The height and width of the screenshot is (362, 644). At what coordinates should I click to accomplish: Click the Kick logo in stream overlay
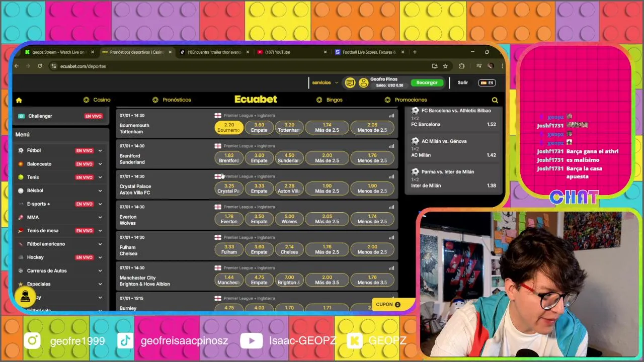[x=355, y=341]
